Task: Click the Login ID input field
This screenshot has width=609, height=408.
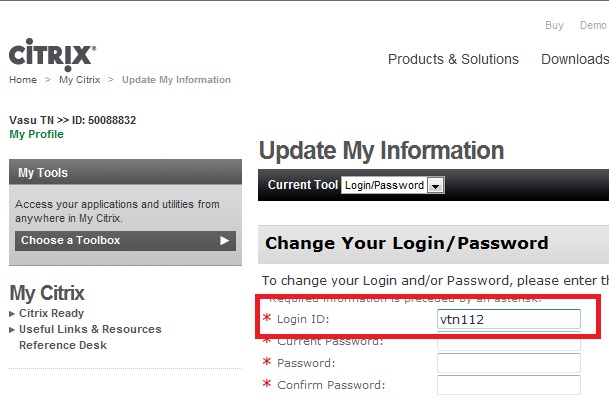Action: (509, 319)
